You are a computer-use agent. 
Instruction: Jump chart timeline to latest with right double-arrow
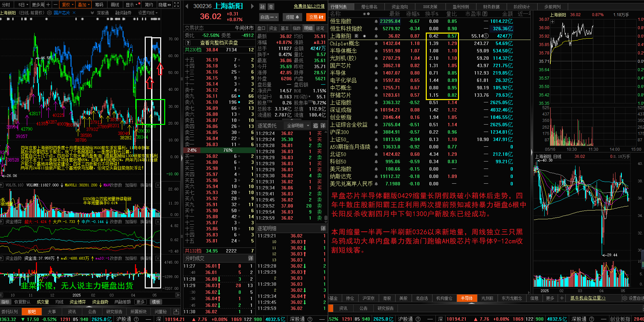tap(178, 295)
